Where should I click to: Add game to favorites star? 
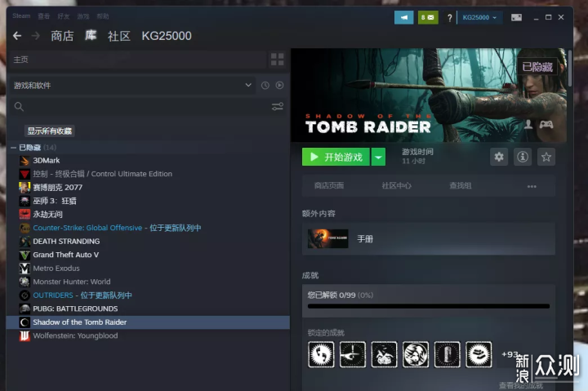point(546,157)
